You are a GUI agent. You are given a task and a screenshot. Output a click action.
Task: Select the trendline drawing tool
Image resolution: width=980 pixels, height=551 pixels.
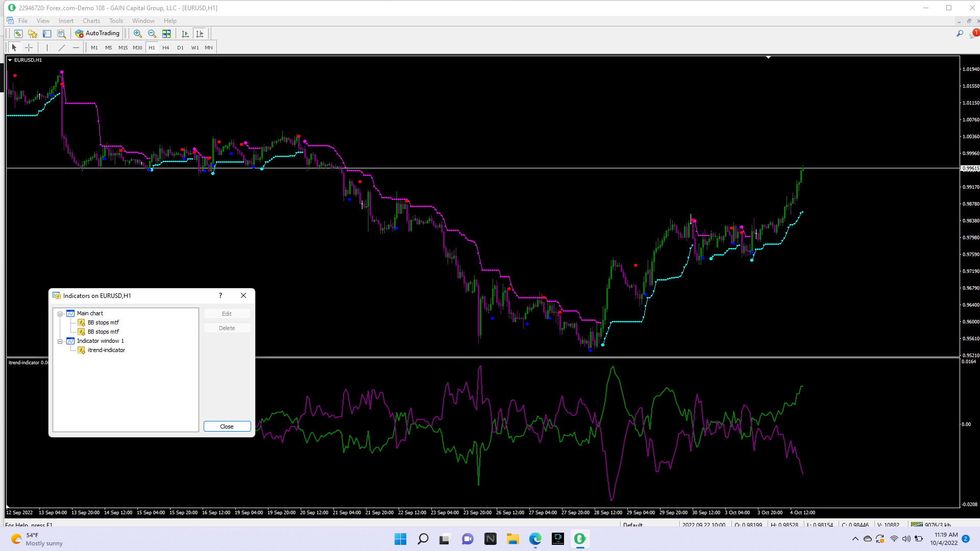[x=62, y=47]
